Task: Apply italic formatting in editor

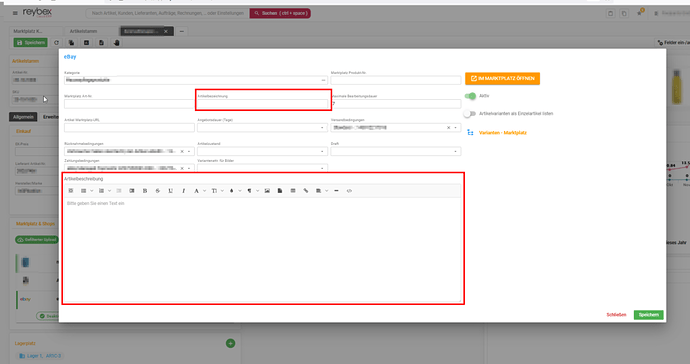Action: coord(184,191)
